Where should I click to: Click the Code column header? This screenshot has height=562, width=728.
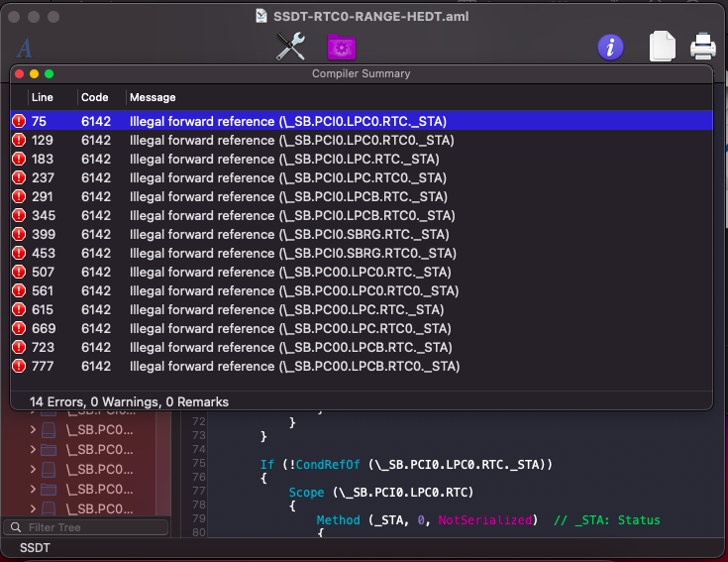tap(95, 97)
